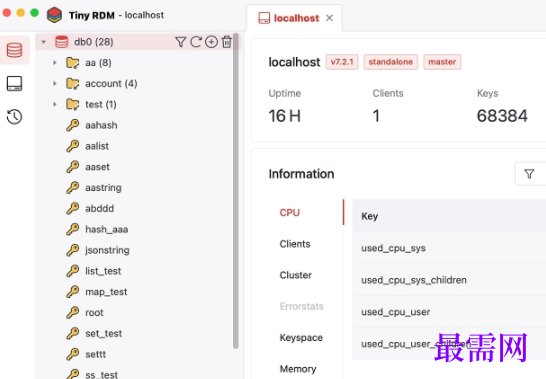Click the Keys count 68384
Viewport: 546px width, 379px height.
pyautogui.click(x=502, y=116)
